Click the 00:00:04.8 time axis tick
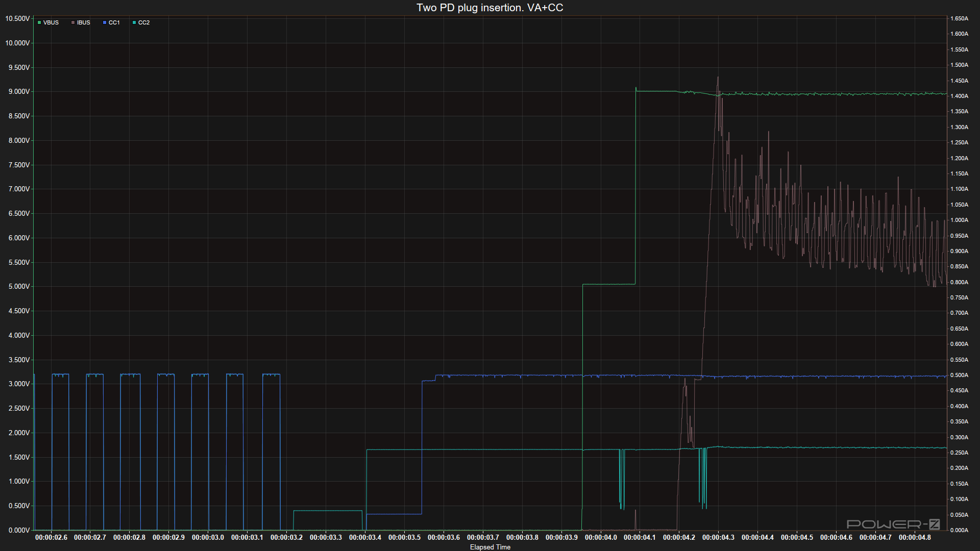The image size is (980, 551). click(x=915, y=537)
